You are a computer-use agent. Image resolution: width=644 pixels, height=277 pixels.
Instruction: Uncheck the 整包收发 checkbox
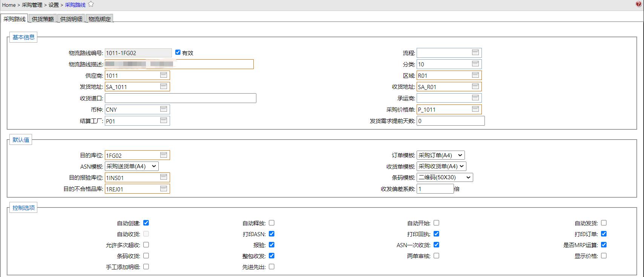tap(271, 255)
